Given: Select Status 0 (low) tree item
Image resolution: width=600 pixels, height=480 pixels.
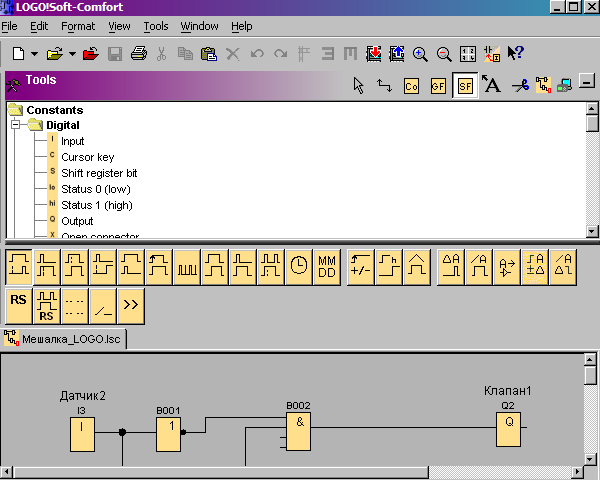Looking at the screenshot, I should tap(96, 189).
